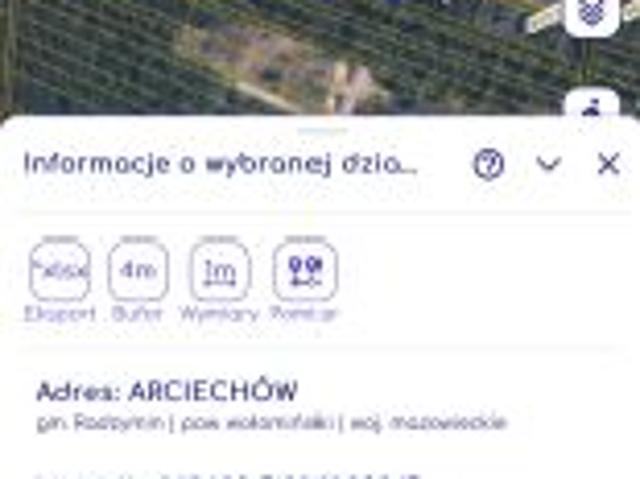
Task: Open the Wymiary dimensions tool
Action: pyautogui.click(x=220, y=271)
